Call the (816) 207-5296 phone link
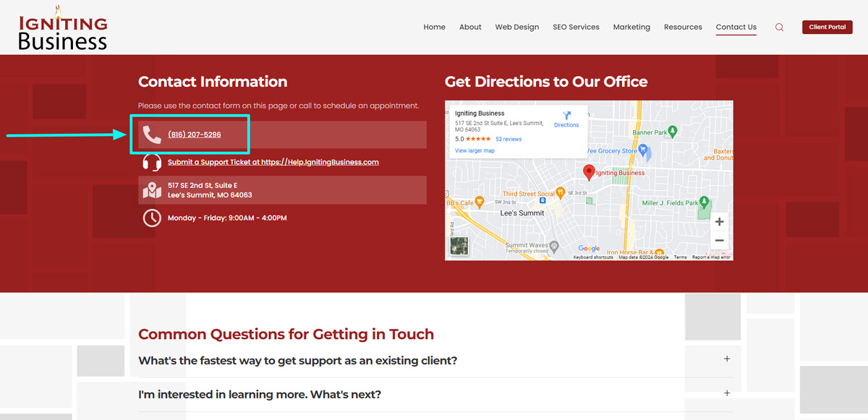The image size is (868, 420). [x=195, y=134]
